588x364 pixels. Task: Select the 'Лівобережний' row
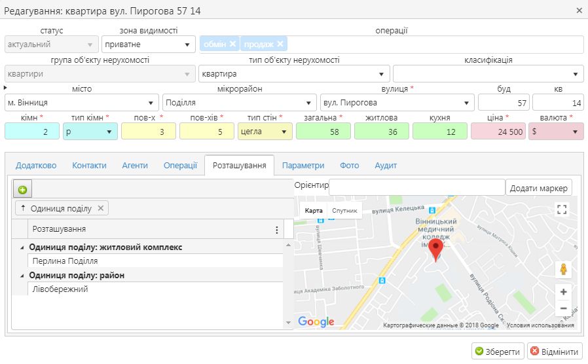(155, 289)
